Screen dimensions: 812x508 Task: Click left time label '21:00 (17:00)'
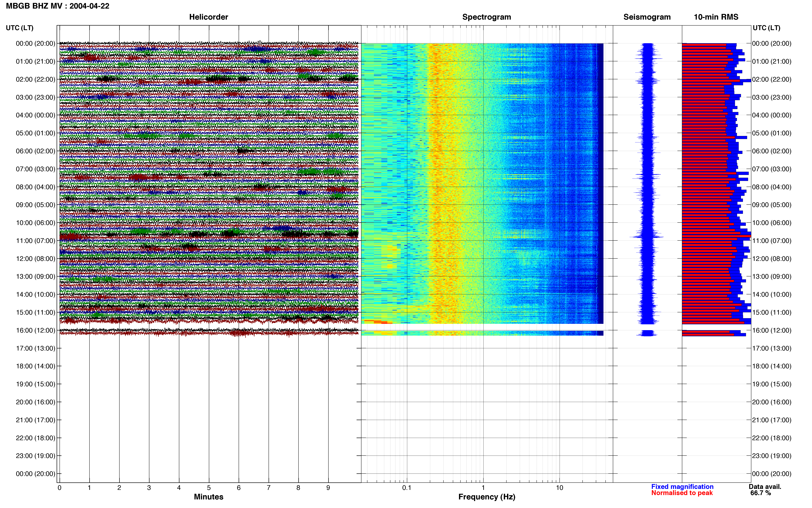tap(36, 420)
